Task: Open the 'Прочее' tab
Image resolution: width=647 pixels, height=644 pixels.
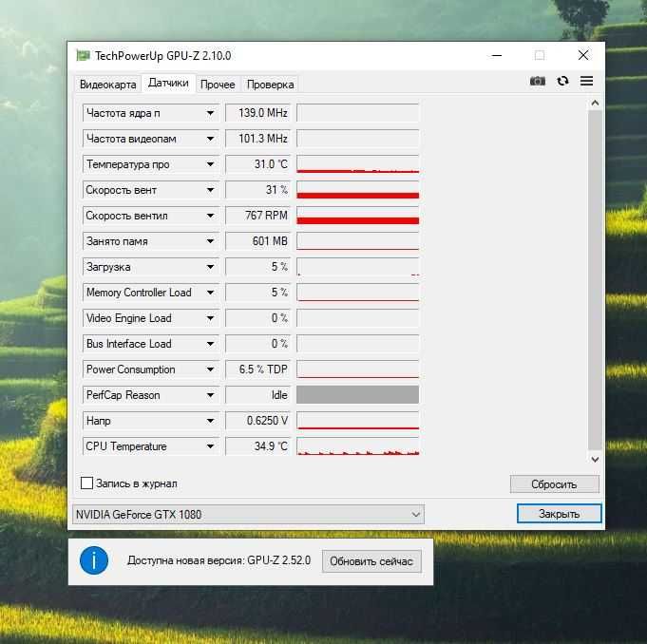Action: tap(218, 85)
